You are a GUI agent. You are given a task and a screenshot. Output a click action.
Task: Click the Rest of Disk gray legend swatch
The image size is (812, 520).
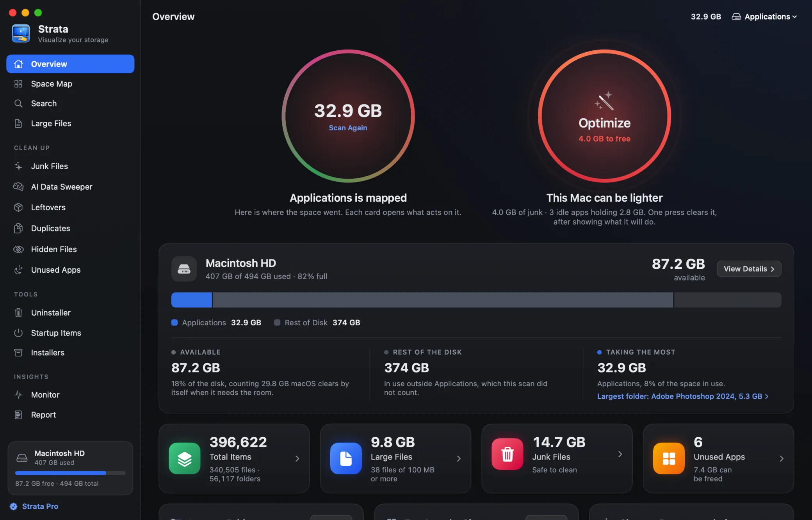[x=277, y=323]
